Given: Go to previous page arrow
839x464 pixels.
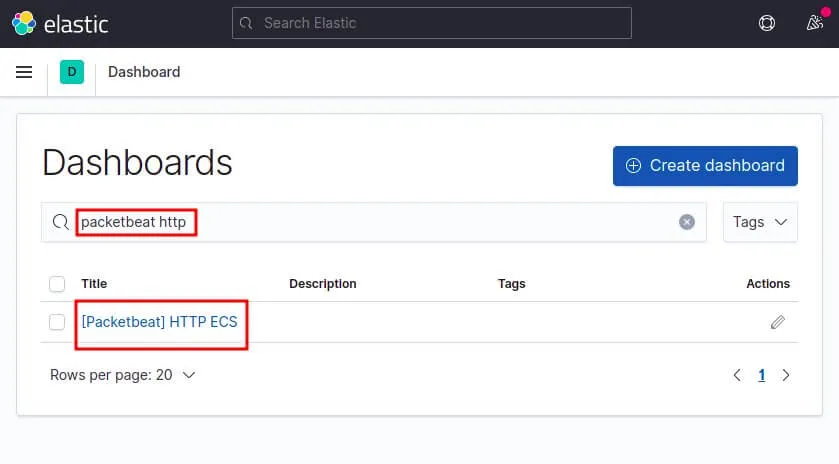Looking at the screenshot, I should pyautogui.click(x=737, y=375).
